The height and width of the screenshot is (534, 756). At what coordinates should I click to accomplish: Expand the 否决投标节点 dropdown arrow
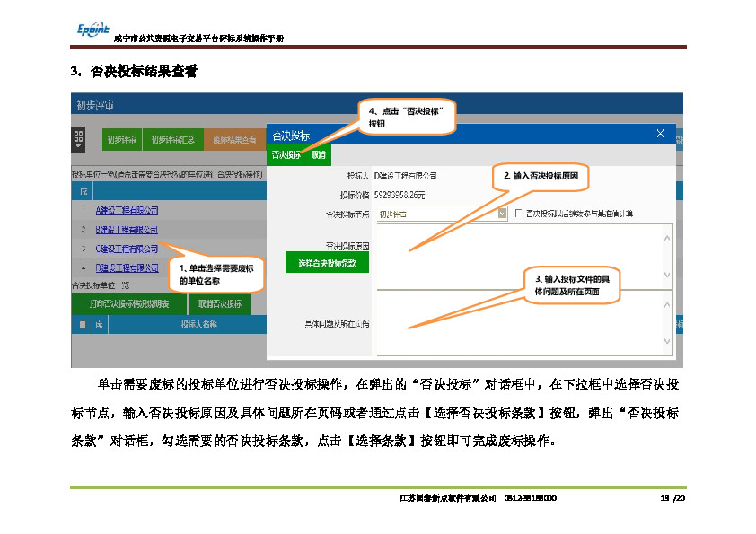tap(502, 214)
